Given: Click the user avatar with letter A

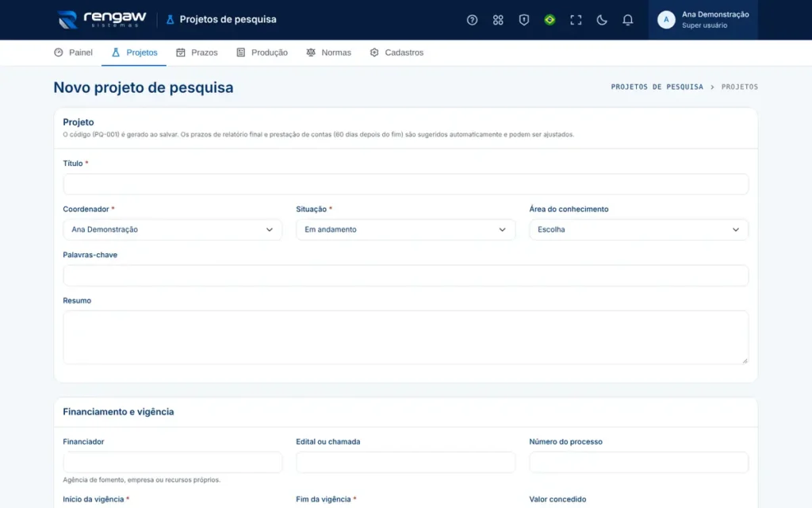Looking at the screenshot, I should [666, 20].
